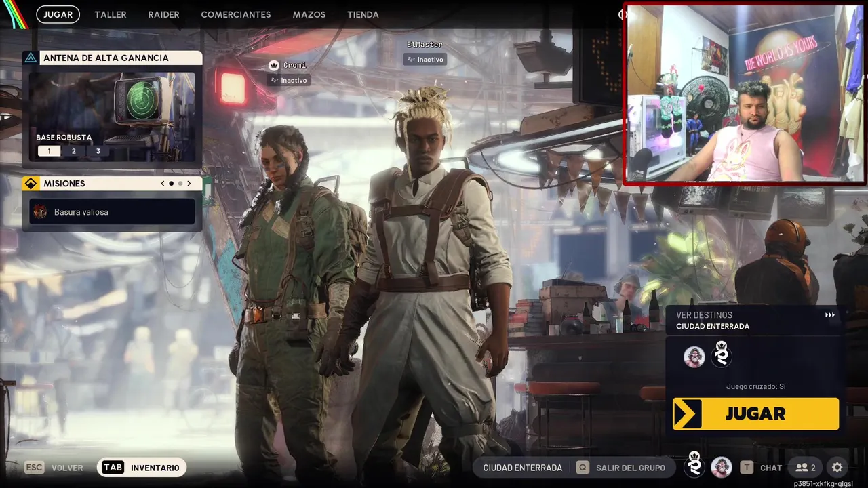Select Base Robusta stage 3
The height and width of the screenshot is (488, 868).
click(x=98, y=151)
